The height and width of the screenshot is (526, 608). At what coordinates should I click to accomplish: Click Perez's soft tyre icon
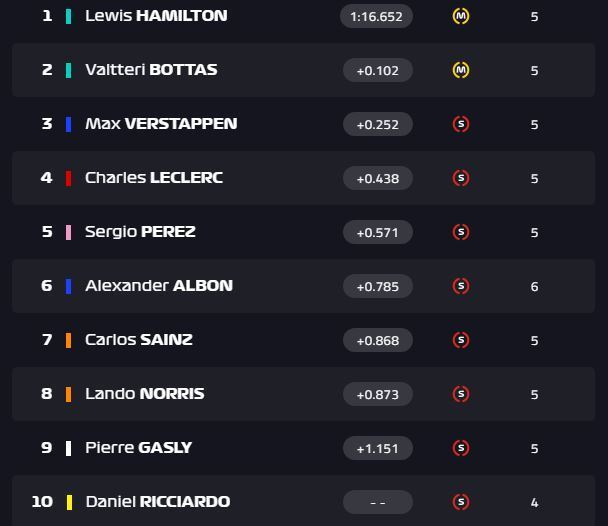click(x=461, y=232)
